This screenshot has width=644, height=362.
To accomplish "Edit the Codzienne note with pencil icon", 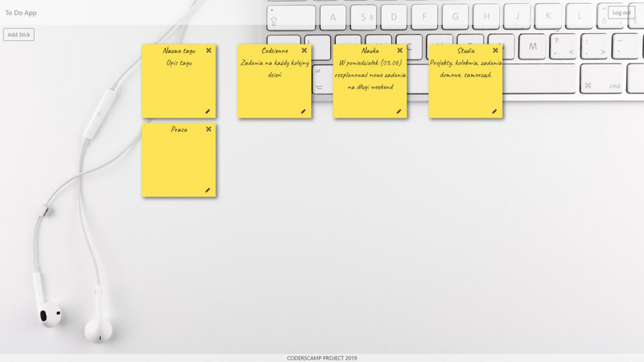I will point(303,112).
